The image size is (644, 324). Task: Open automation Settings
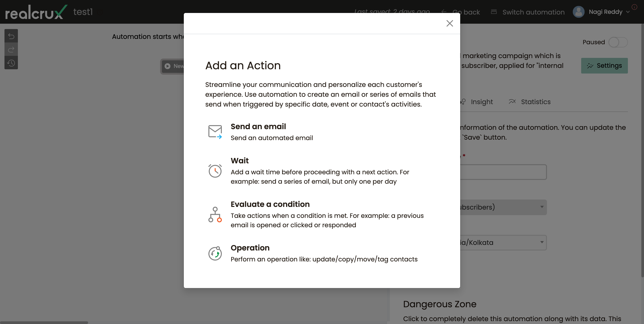click(x=604, y=65)
